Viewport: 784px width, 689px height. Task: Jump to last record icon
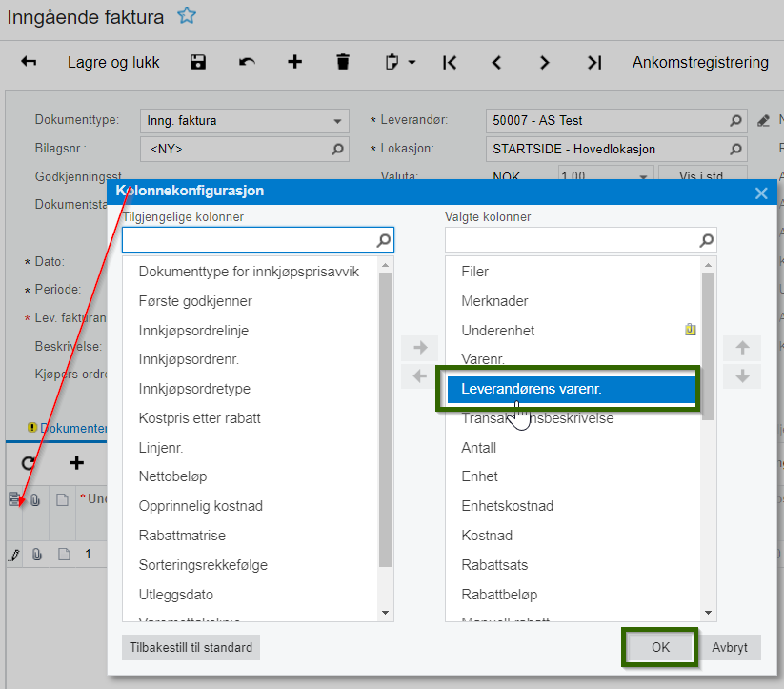pyautogui.click(x=594, y=63)
